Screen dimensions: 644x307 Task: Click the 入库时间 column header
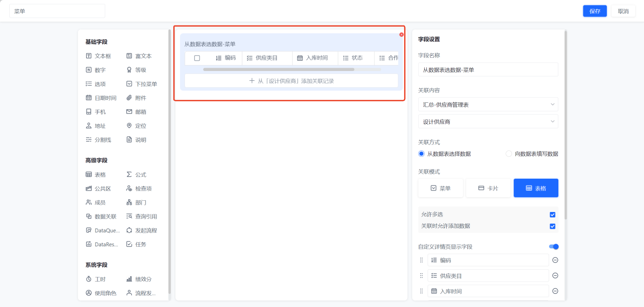315,58
